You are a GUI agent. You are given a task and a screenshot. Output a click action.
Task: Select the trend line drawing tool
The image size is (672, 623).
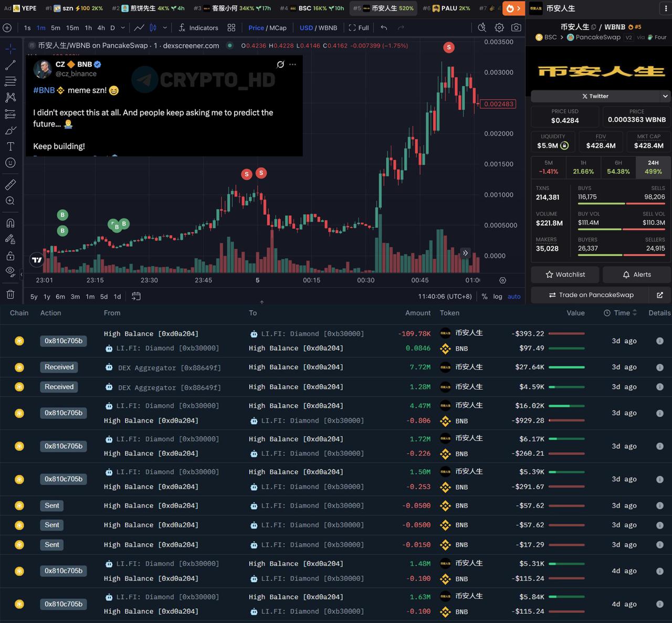[10, 65]
